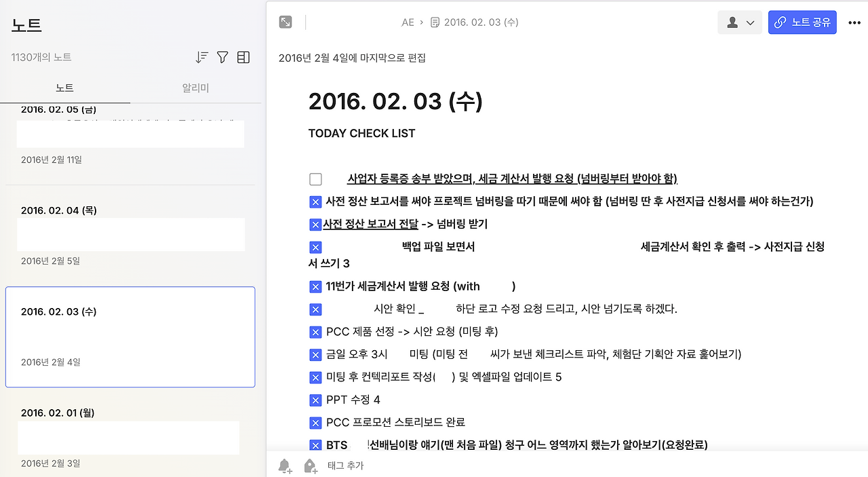Click the 노트 공유 button
The width and height of the screenshot is (868, 477).
point(802,22)
